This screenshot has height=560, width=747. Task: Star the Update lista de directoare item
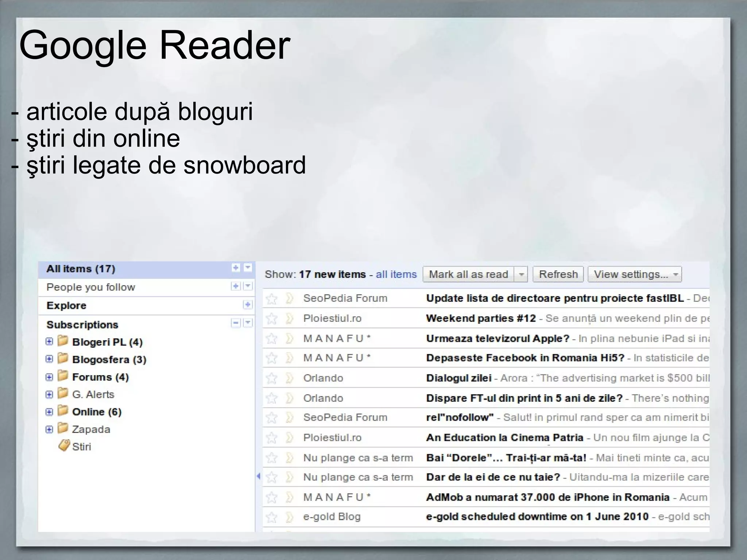[271, 299]
